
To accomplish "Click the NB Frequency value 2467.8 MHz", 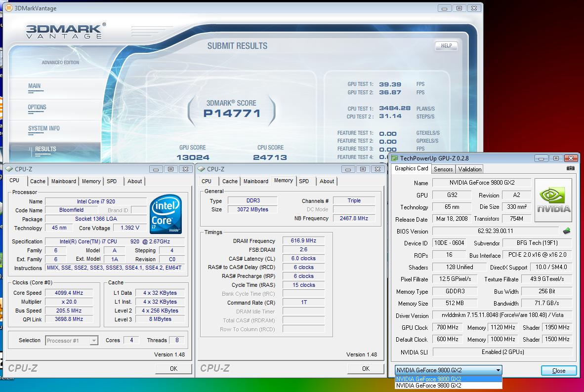I will 354,219.
